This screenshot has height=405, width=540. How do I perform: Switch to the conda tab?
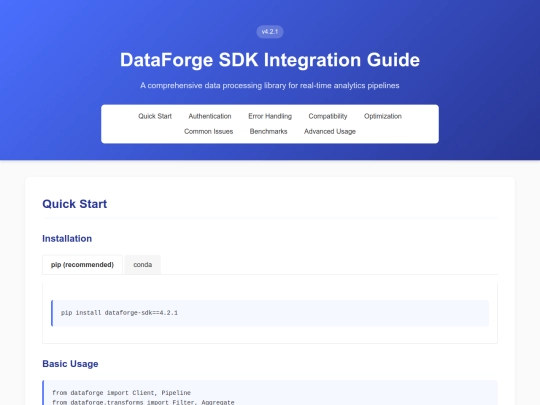143,265
